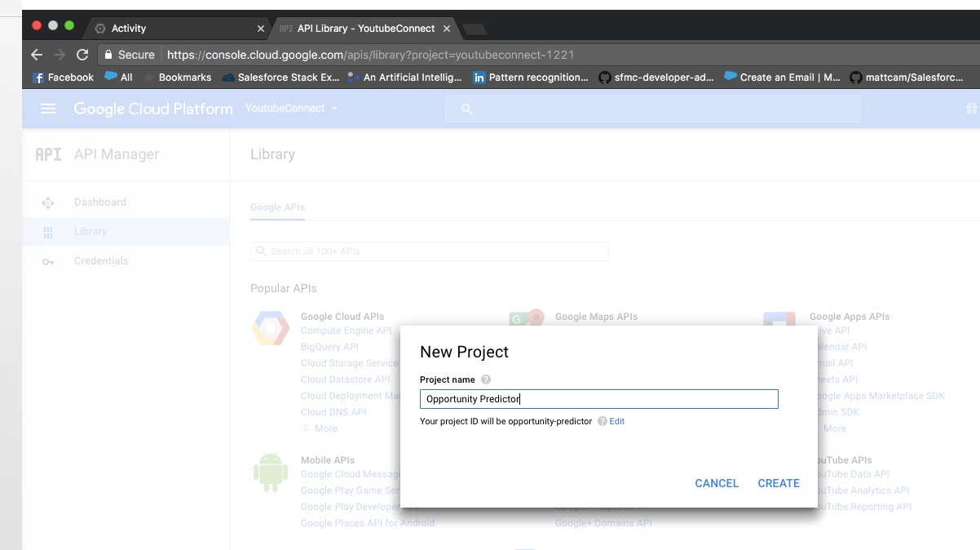Click CREATE in New Project dialog
This screenshot has width=980, height=550.
point(779,483)
